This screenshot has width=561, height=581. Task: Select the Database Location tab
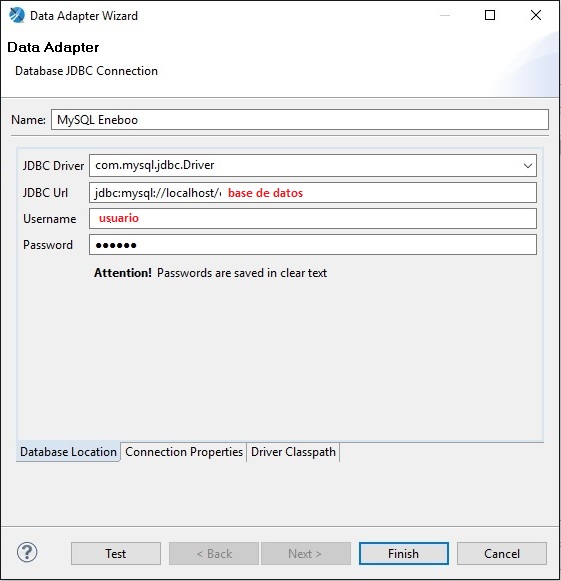tap(68, 452)
